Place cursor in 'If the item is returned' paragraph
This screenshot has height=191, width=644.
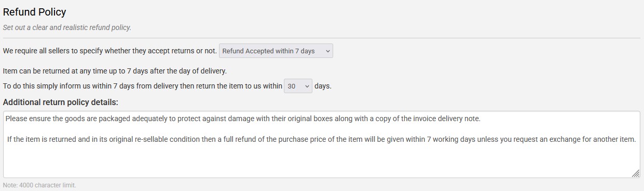(321, 139)
